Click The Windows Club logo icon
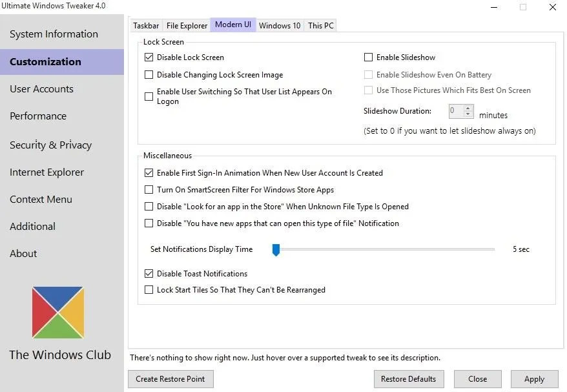Screen dimensions: 567x392 pyautogui.click(x=58, y=313)
